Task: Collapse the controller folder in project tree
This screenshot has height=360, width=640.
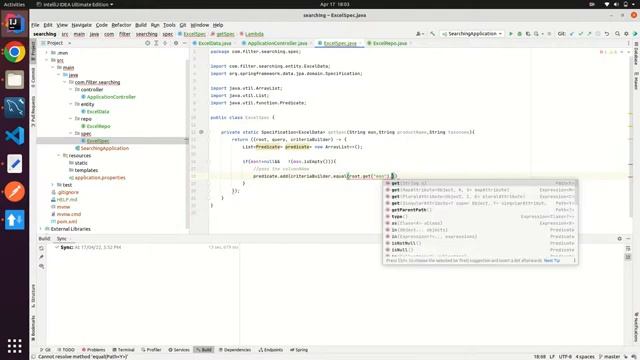Action: click(71, 89)
